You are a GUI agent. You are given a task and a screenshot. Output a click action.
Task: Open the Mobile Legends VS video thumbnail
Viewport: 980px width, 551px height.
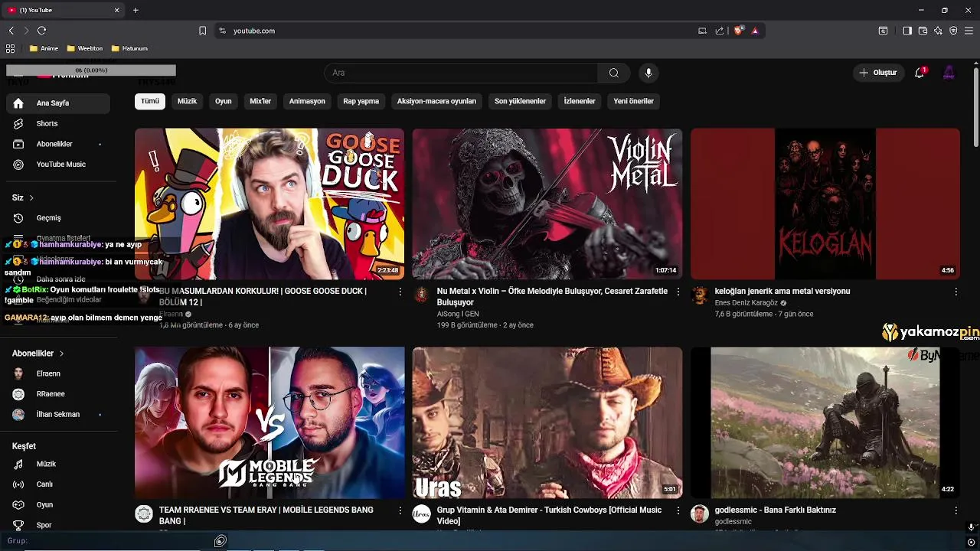(x=269, y=422)
